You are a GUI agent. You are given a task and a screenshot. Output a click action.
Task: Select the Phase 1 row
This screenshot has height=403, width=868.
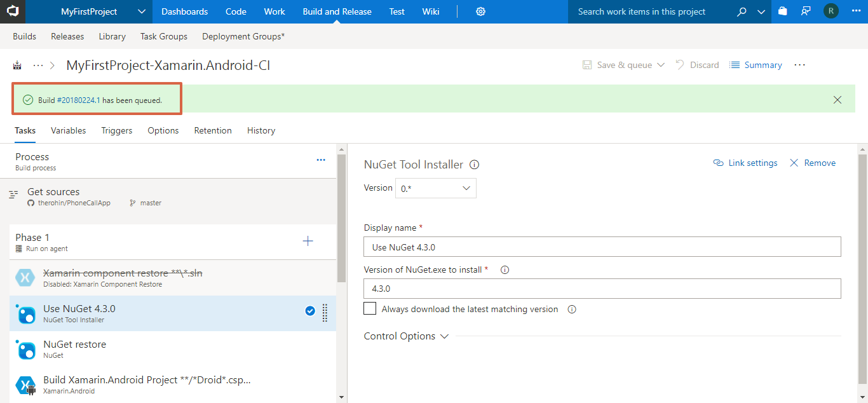pos(172,242)
